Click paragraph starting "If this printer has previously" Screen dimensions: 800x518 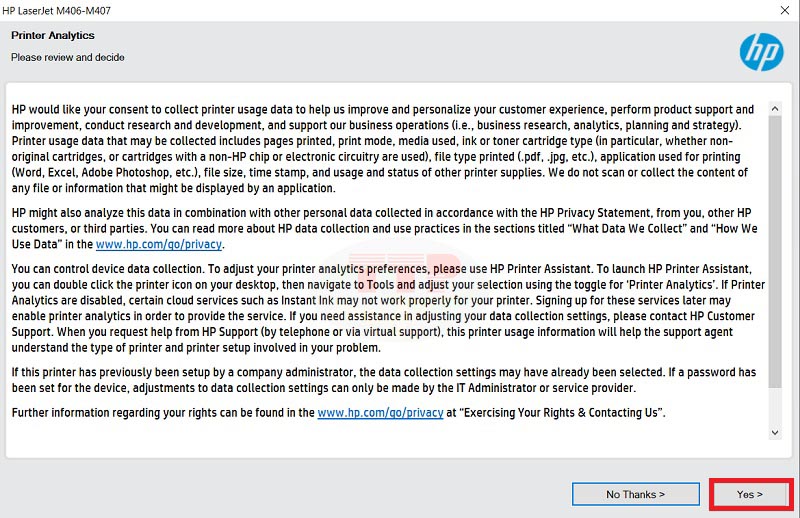tap(380, 380)
